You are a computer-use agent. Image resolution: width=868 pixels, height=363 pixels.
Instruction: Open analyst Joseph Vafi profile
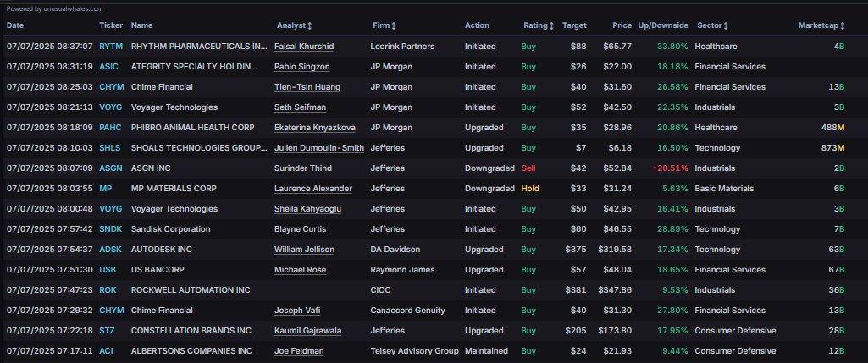pyautogui.click(x=297, y=311)
